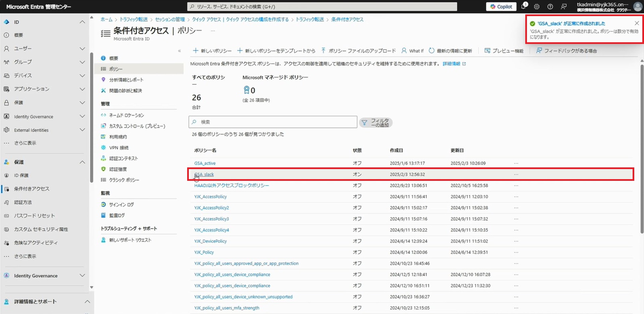The height and width of the screenshot is (314, 644).
Task: Collapse the 保護 section with shield icon
Action: coord(82,162)
